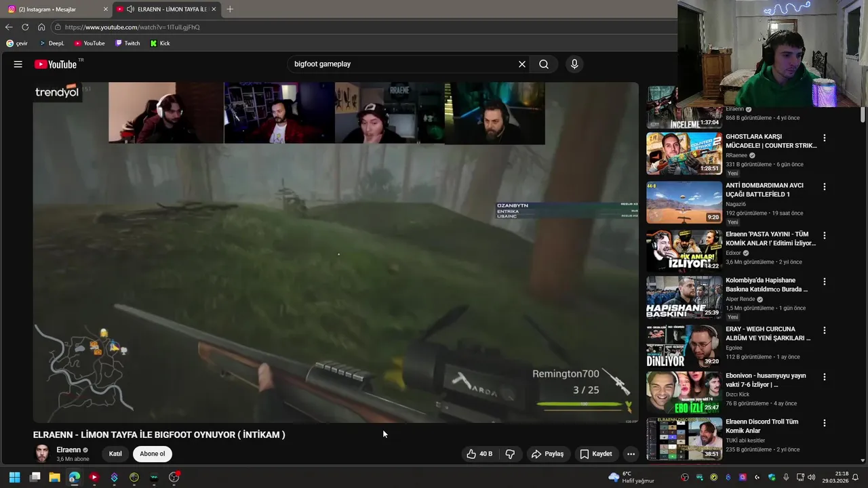Click the main video player
Image resolution: width=868 pixels, height=488 pixels.
(x=336, y=252)
